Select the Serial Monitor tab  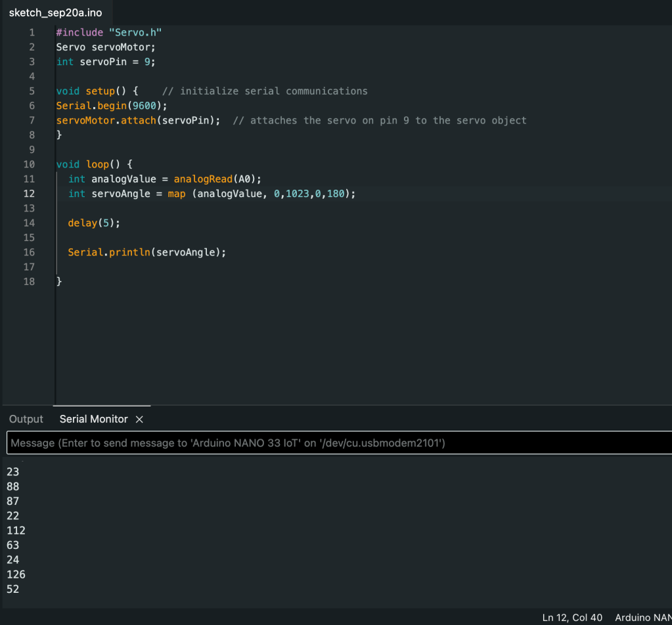[x=95, y=420]
